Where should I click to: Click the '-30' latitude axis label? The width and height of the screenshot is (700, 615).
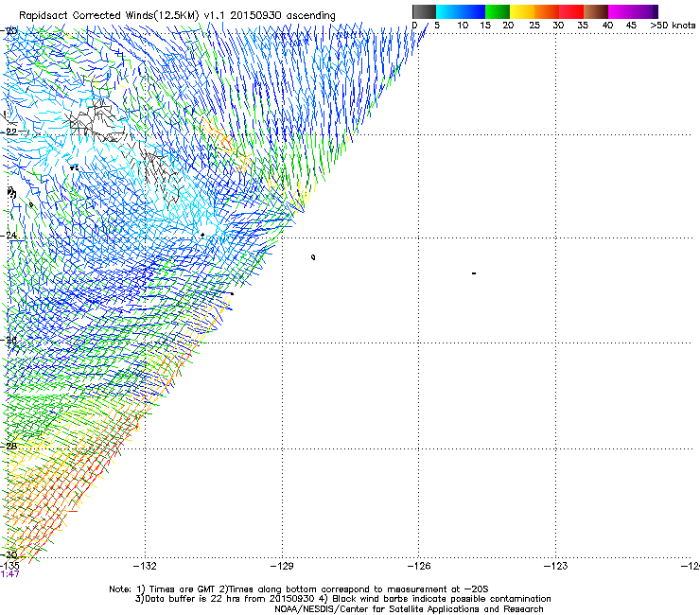pos(9,555)
